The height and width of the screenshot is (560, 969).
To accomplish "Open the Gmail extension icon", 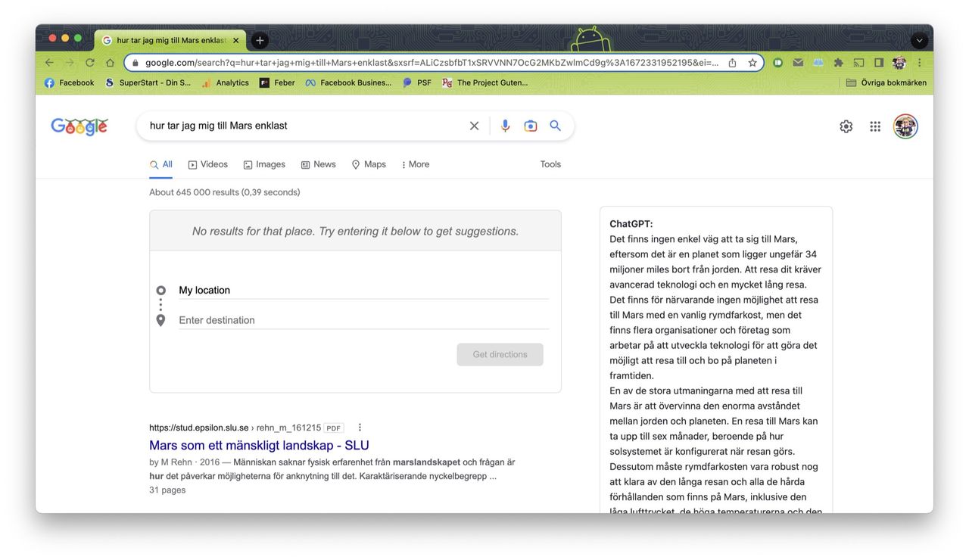I will click(798, 62).
